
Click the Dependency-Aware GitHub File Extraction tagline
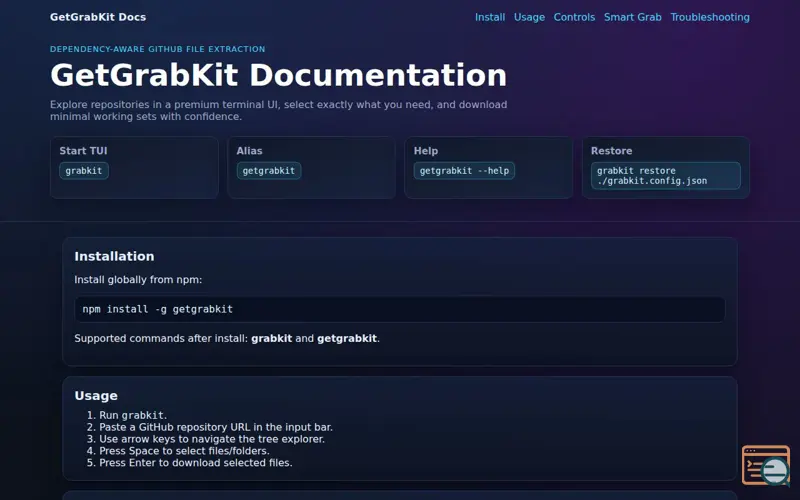158,49
